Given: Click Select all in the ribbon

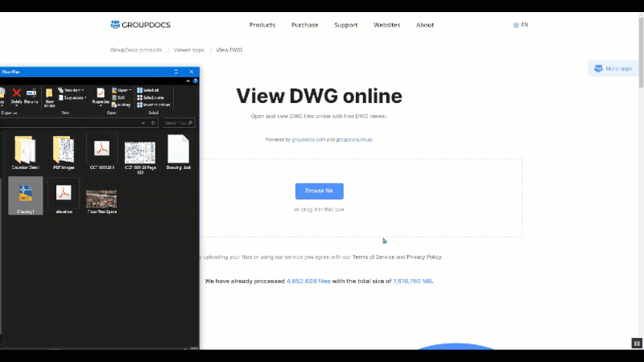Looking at the screenshot, I should pos(152,90).
